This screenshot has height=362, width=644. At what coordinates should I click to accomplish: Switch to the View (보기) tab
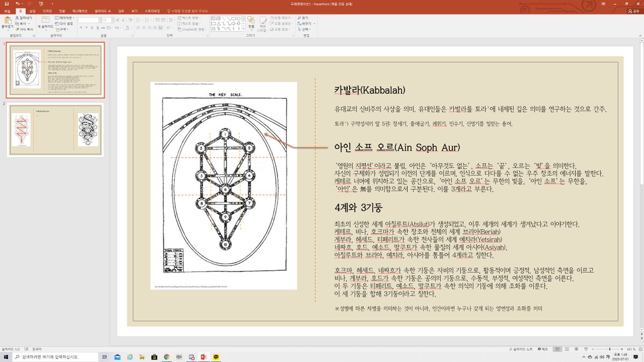point(134,10)
